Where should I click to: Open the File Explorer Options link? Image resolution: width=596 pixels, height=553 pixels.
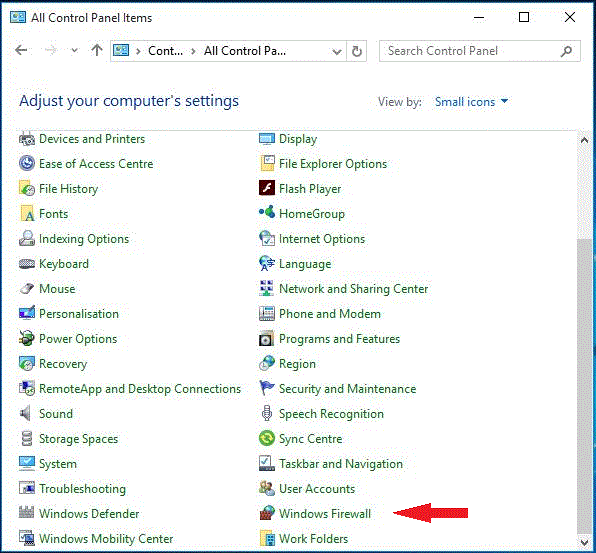point(333,164)
